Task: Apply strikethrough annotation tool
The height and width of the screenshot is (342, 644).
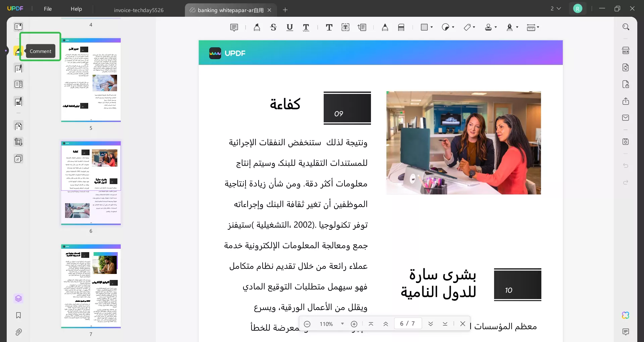Action: tap(273, 27)
